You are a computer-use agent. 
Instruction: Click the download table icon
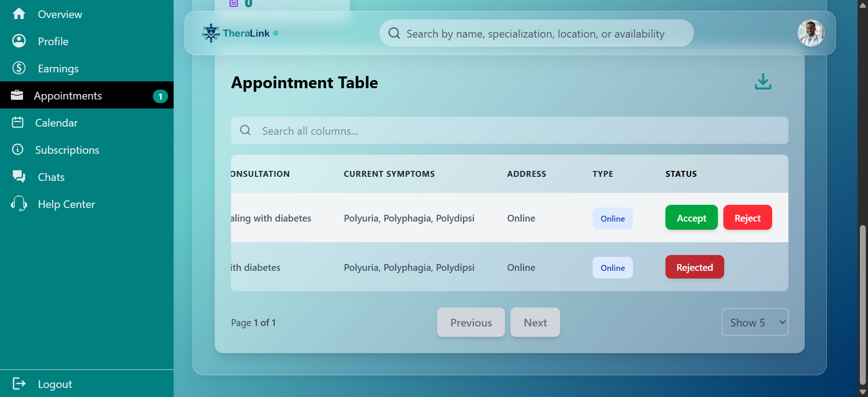[x=763, y=82]
